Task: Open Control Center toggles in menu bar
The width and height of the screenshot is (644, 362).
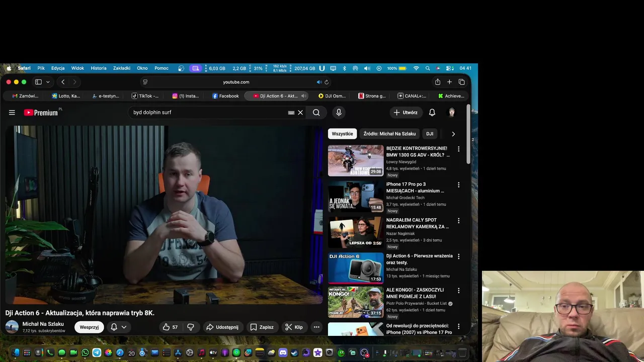Action: coord(450,68)
